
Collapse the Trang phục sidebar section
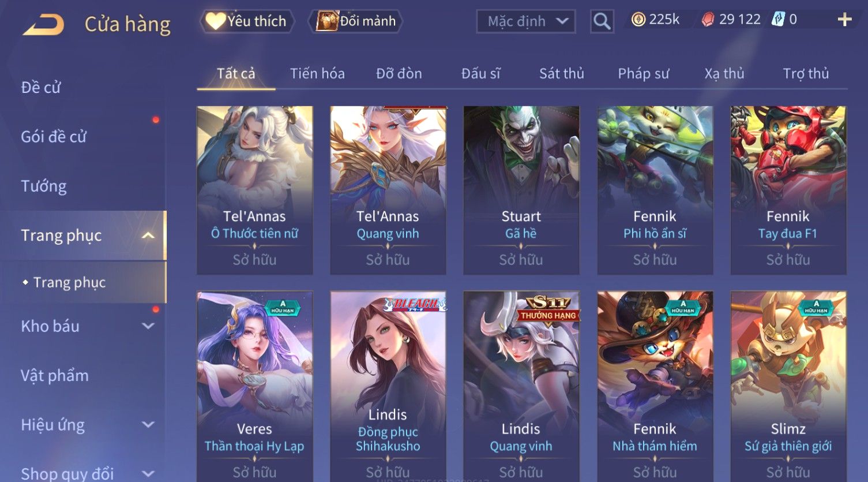148,236
